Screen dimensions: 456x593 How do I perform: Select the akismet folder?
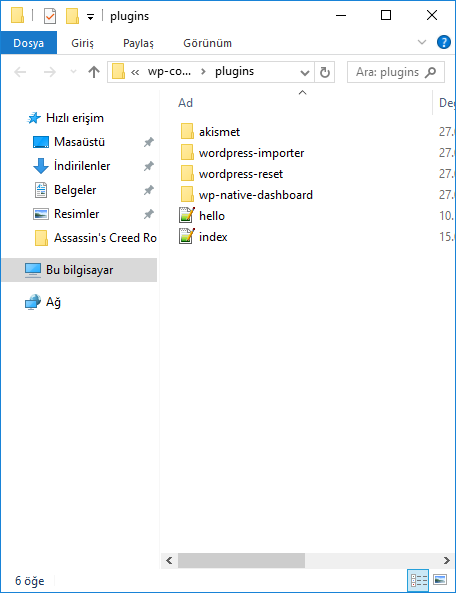[x=219, y=132]
